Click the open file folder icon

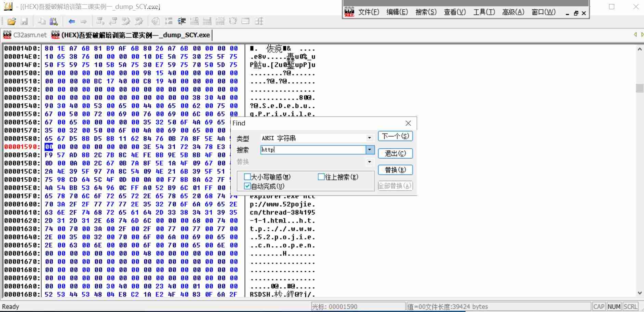(12, 22)
